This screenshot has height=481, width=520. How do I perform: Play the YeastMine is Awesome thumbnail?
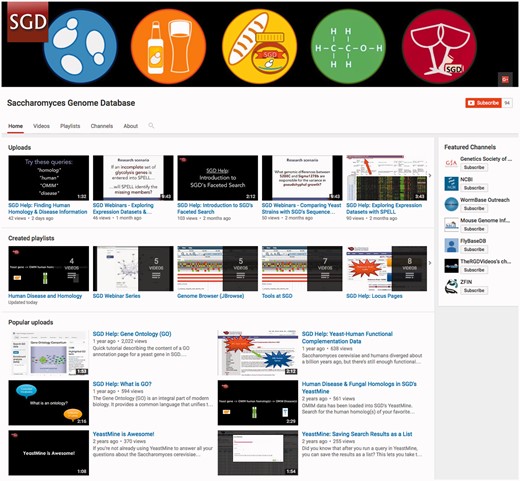tap(49, 453)
